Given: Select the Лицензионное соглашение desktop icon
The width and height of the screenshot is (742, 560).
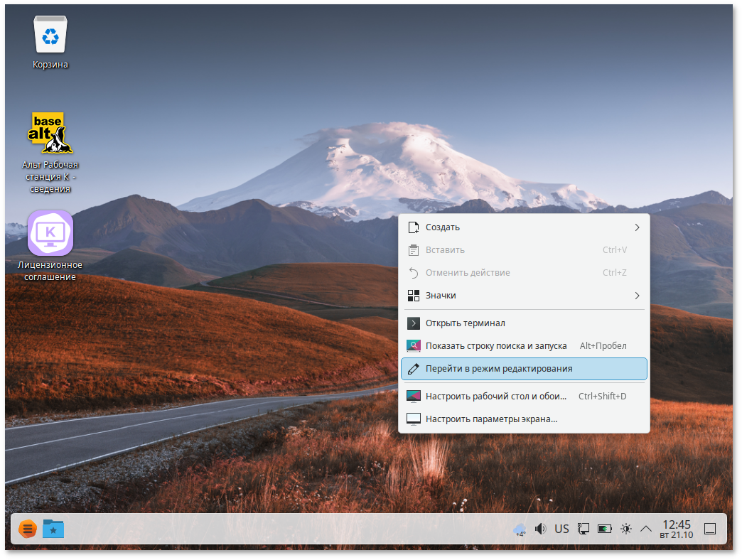Looking at the screenshot, I should 50,233.
